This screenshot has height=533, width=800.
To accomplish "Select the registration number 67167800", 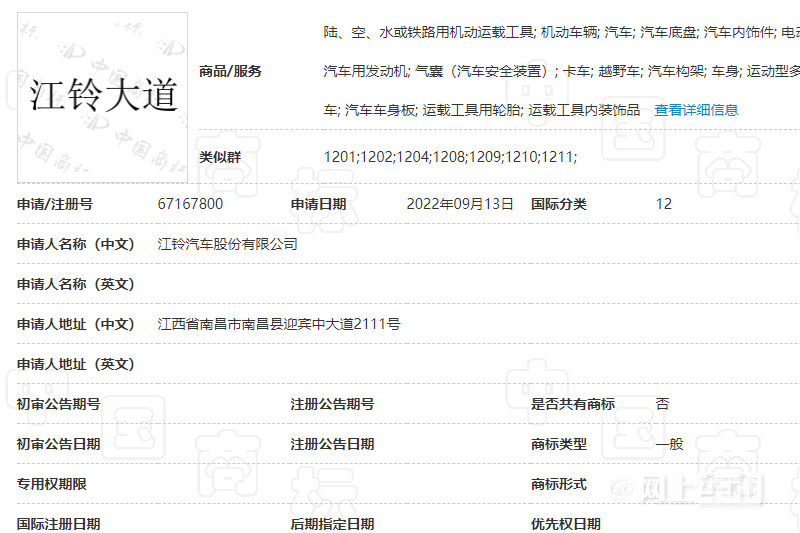I will click(x=190, y=204).
